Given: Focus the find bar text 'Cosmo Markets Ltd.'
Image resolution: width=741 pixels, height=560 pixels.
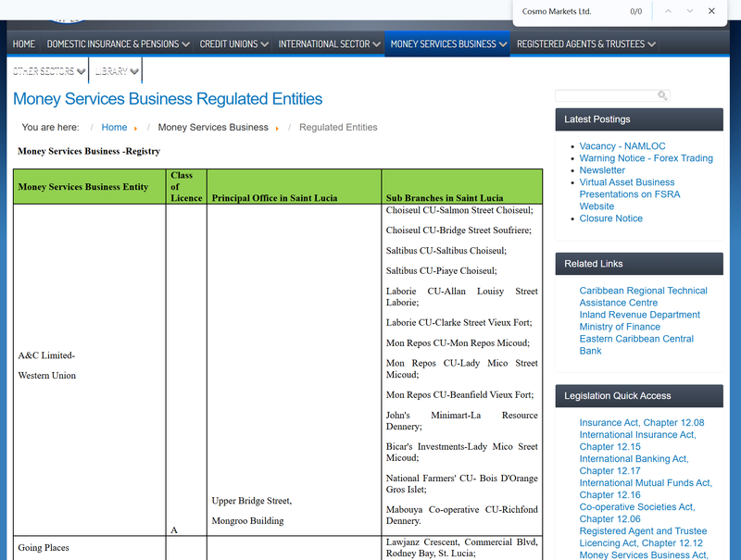Looking at the screenshot, I should (x=557, y=11).
